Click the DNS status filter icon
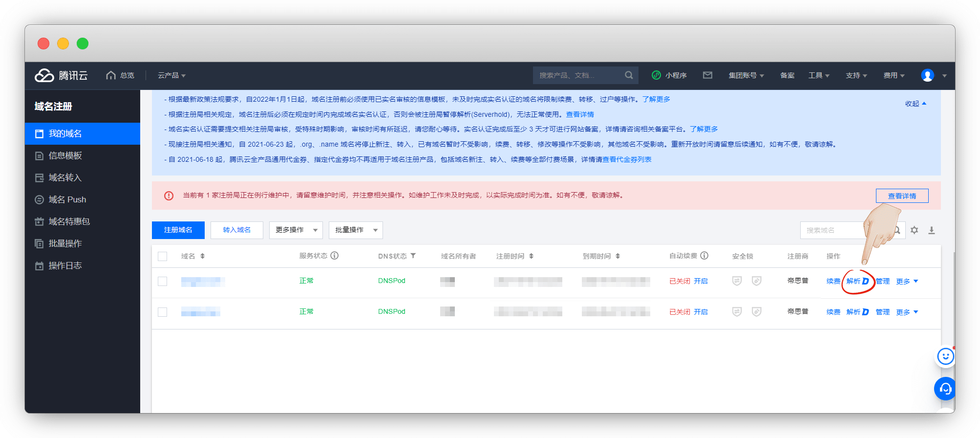The height and width of the screenshot is (438, 980). coord(413,256)
